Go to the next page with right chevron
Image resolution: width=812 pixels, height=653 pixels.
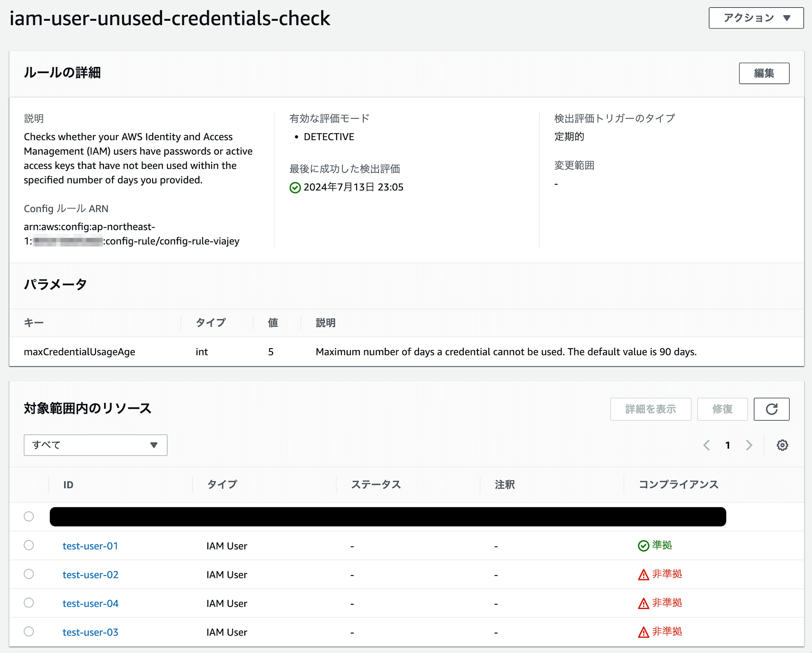(x=749, y=445)
